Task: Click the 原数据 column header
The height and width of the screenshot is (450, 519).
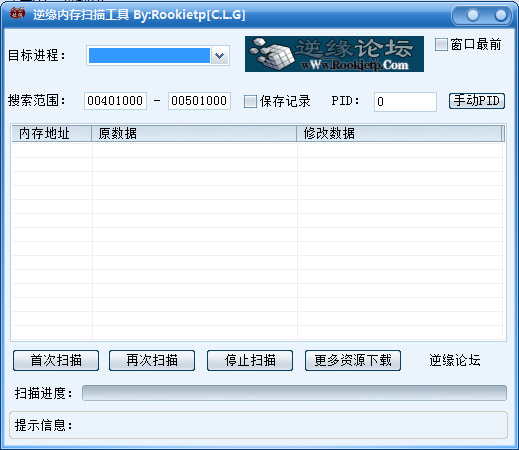Action: point(194,133)
